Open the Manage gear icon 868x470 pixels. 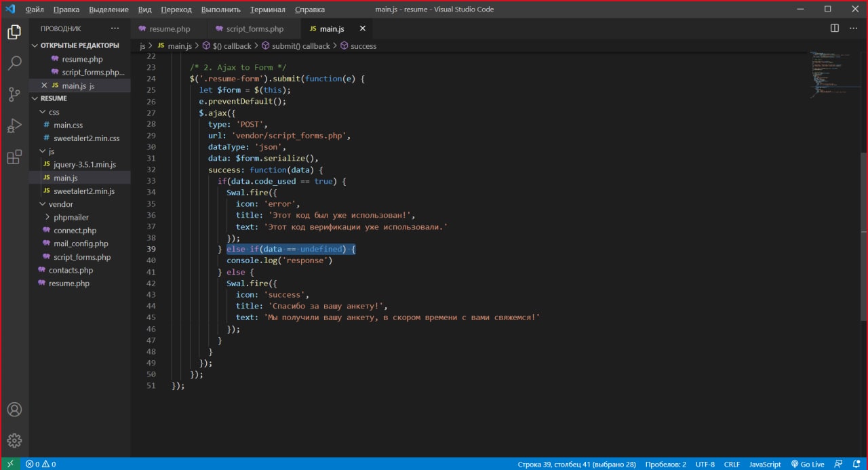tap(14, 441)
